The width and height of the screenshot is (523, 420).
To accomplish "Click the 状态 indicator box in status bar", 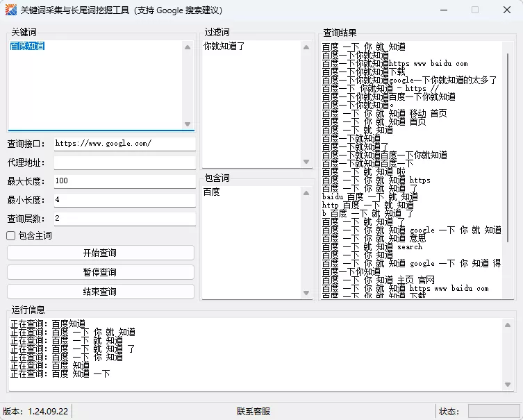I will tap(494, 412).
